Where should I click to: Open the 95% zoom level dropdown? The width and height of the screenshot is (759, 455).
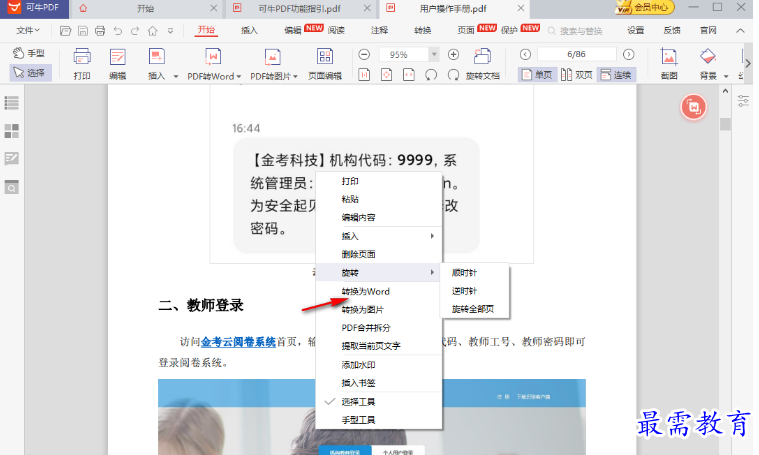434,55
